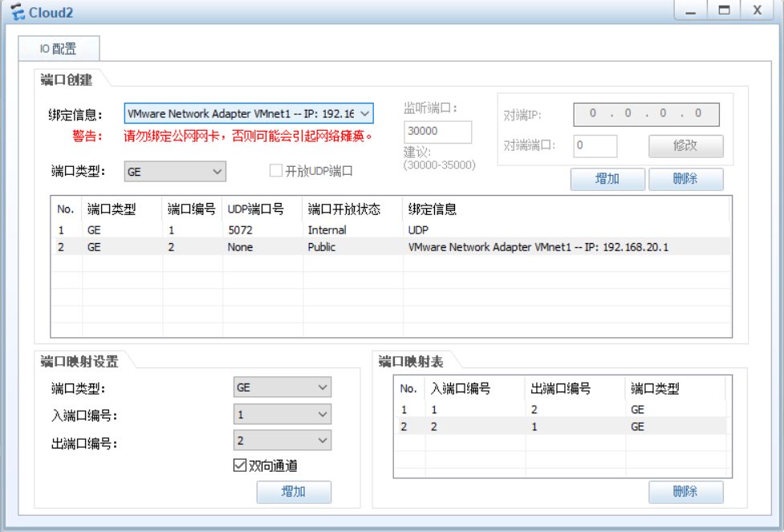Viewport: 784px width, 532px height.
Task: Click the 监听端口 field showing 30000
Action: 437,132
